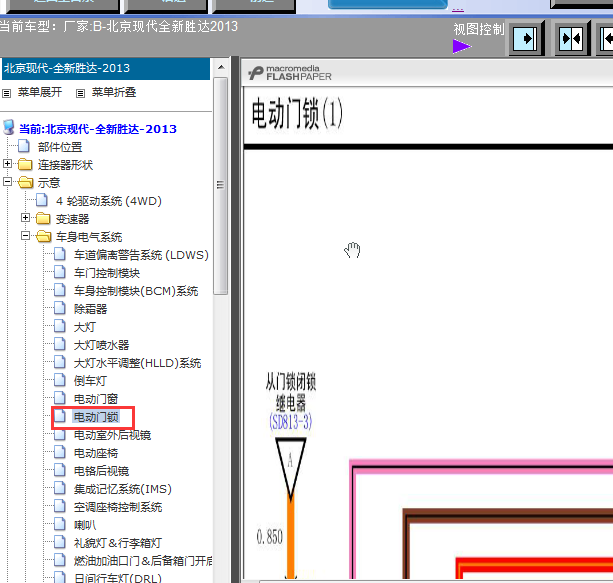Screen dimensions: 613x583
Task: Click the document icon beside 大灯
Action: (59, 326)
